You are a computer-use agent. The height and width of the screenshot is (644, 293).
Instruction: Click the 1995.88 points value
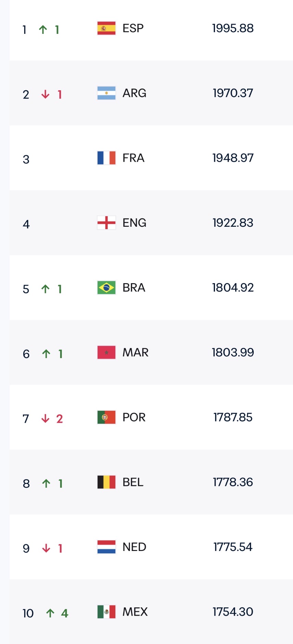(x=233, y=28)
